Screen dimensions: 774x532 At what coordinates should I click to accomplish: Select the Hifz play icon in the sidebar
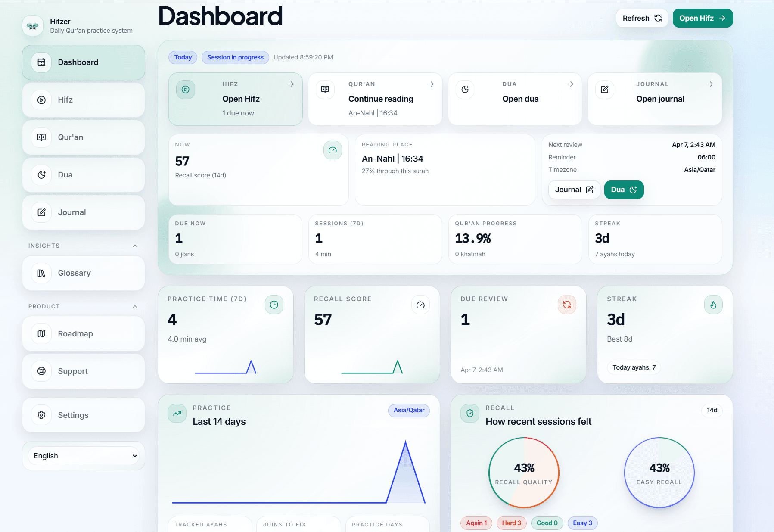(41, 100)
